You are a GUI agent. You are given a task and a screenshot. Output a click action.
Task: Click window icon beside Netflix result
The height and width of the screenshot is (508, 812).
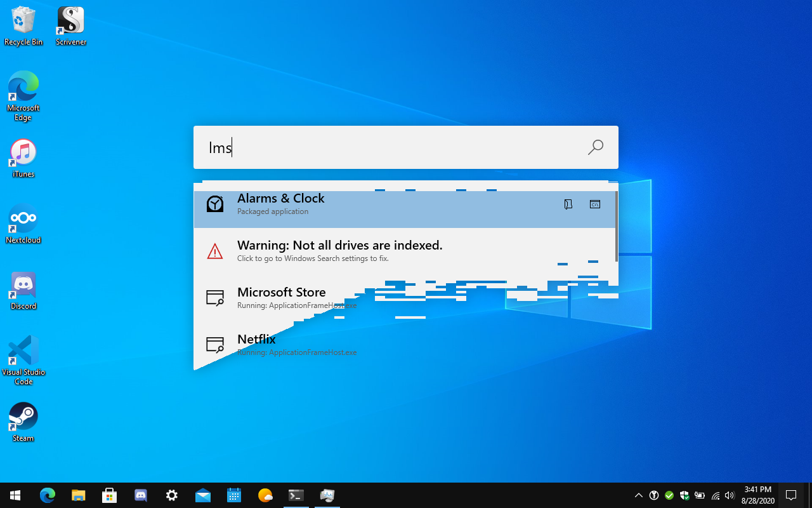[x=215, y=345]
